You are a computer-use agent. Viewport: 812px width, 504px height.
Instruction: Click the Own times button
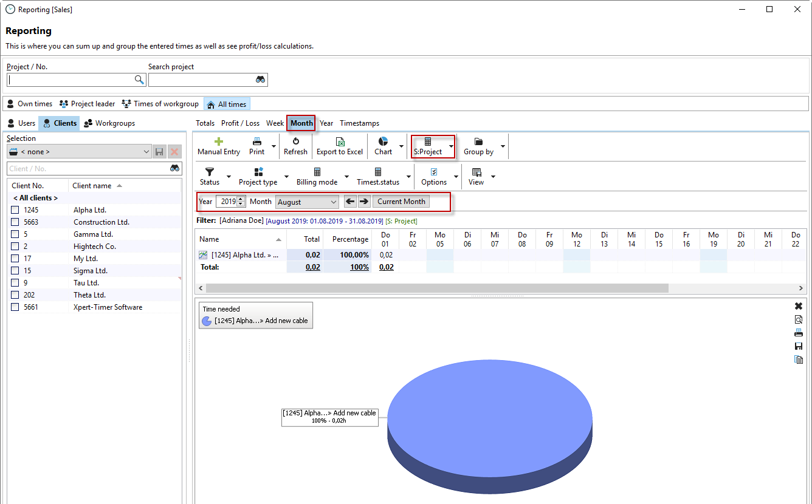[x=29, y=104]
